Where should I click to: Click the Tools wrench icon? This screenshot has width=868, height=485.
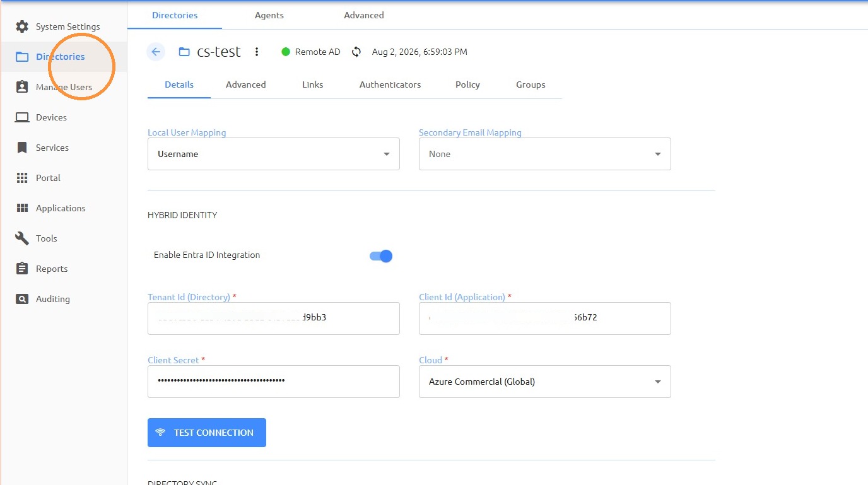click(x=22, y=238)
